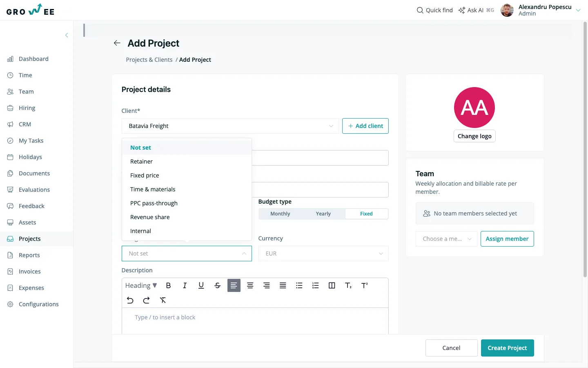Set budget type to Fixed
This screenshot has width=588, height=368.
[x=366, y=214]
